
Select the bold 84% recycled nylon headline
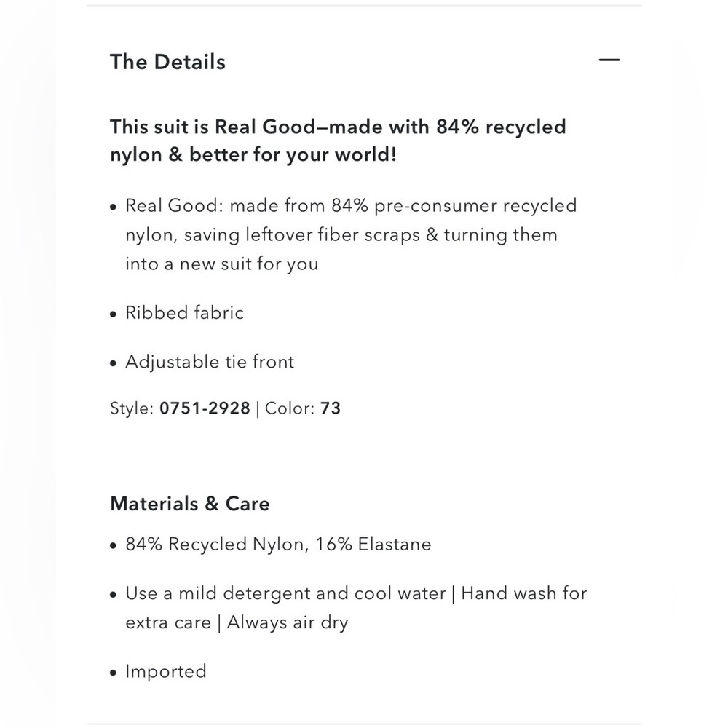pyautogui.click(x=338, y=141)
